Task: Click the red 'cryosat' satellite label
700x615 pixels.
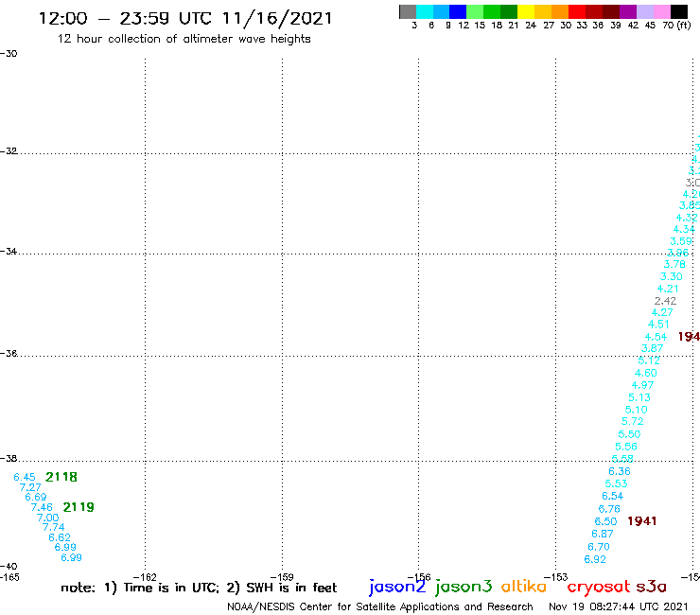Action: (599, 588)
